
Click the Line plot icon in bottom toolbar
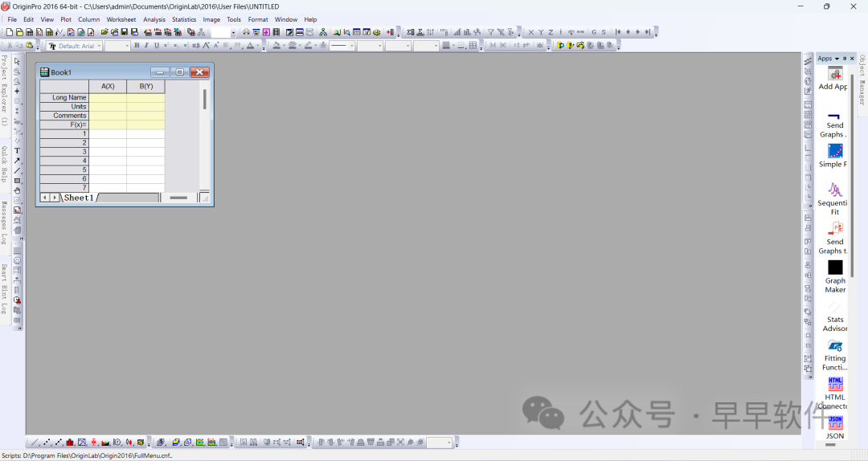point(34,443)
